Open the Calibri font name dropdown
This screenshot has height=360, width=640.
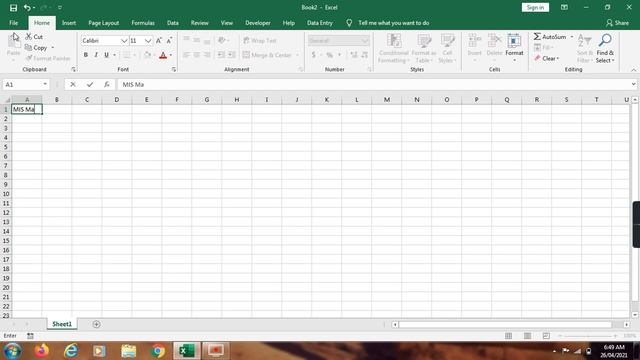pyautogui.click(x=124, y=40)
